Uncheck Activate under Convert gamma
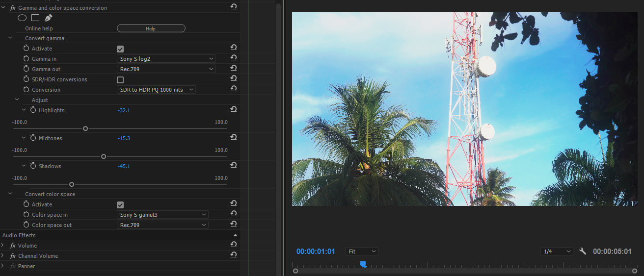This screenshot has width=644, height=276. tap(120, 49)
